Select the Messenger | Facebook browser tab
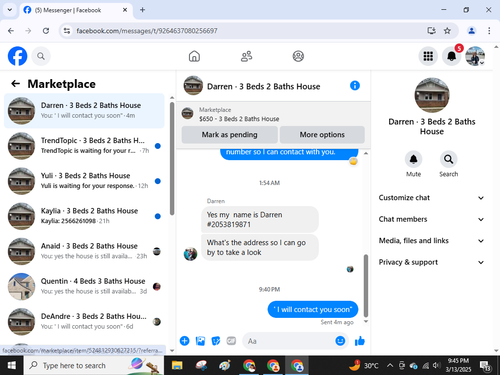This screenshot has width=500, height=375. (x=76, y=10)
